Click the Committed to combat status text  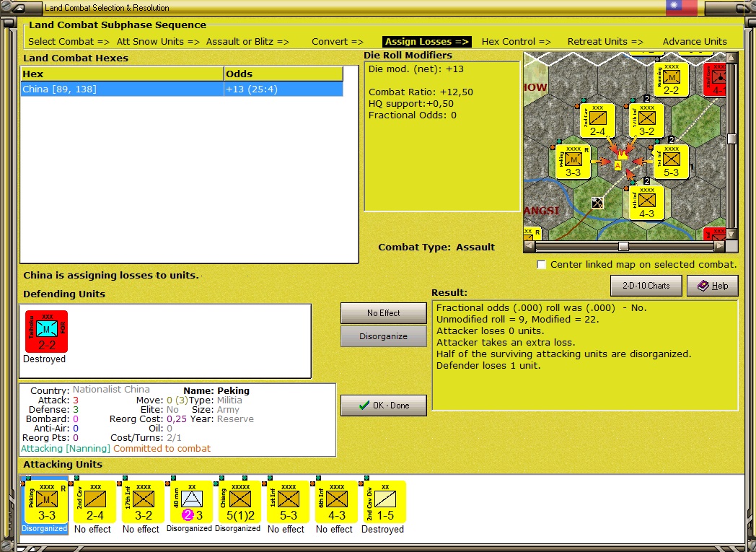(x=162, y=449)
